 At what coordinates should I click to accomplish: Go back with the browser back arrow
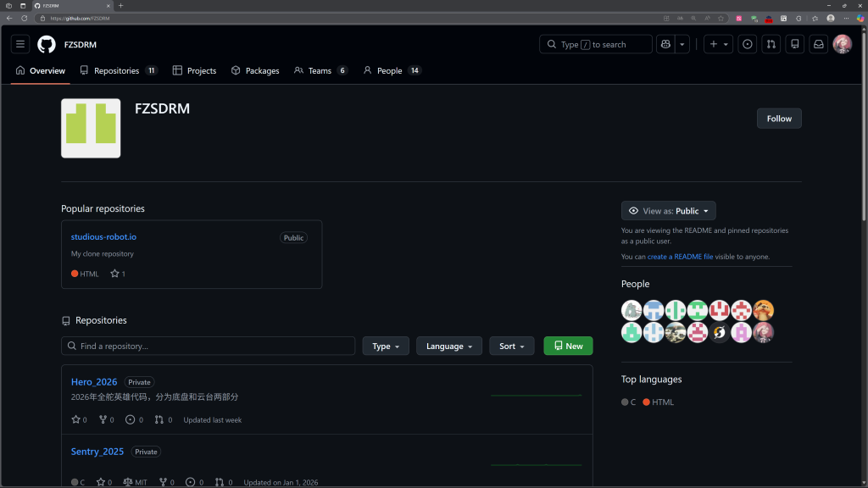click(x=9, y=19)
